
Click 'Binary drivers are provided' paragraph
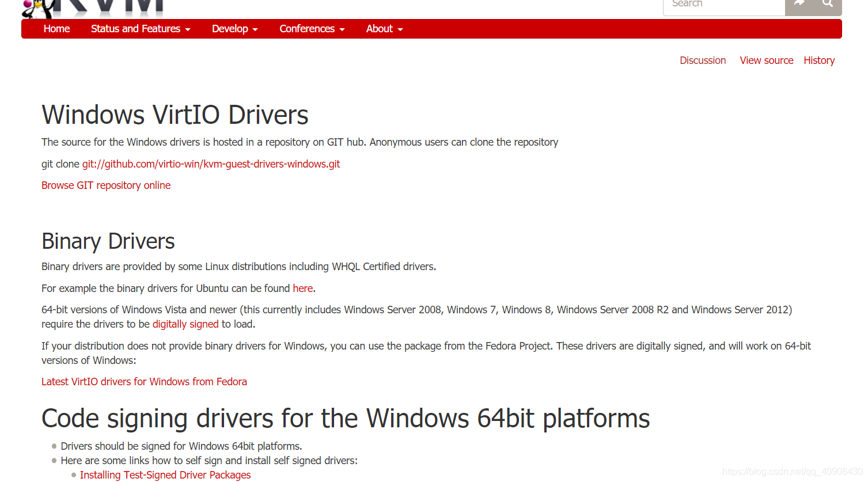click(239, 267)
